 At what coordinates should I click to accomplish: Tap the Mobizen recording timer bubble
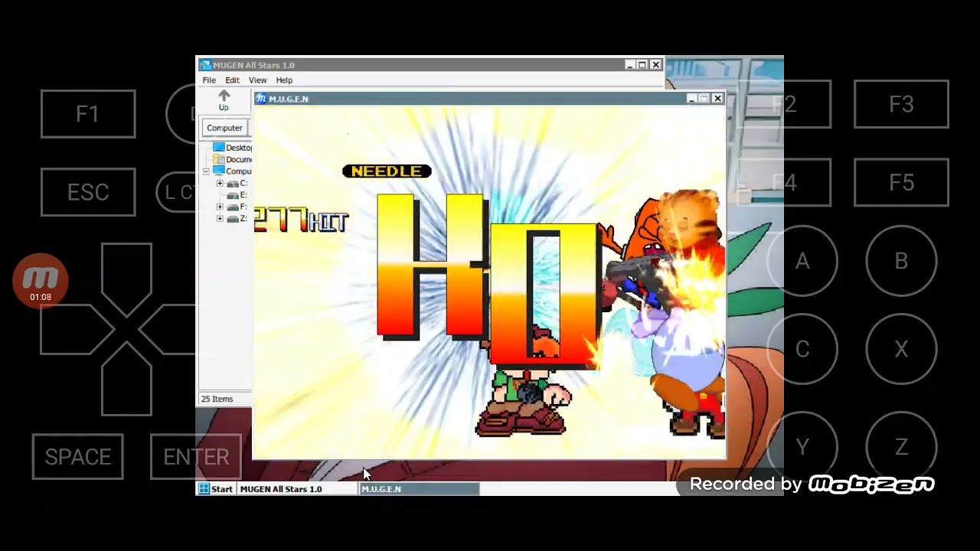pyautogui.click(x=41, y=281)
